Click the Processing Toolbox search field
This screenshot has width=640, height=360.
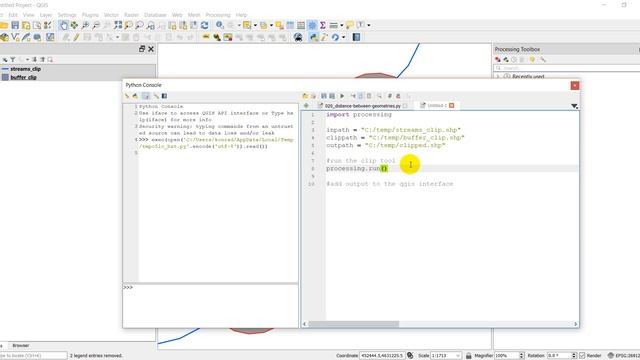567,68
